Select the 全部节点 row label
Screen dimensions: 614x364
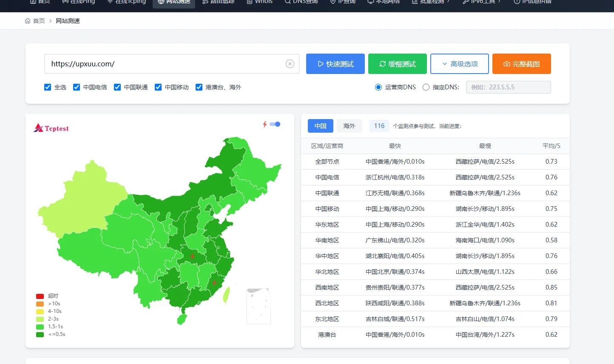[327, 162]
